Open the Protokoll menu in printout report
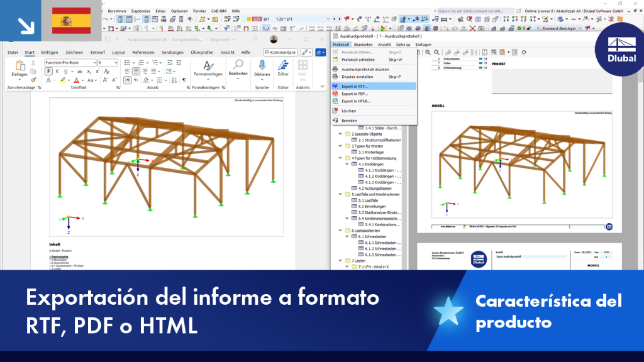 (x=341, y=45)
